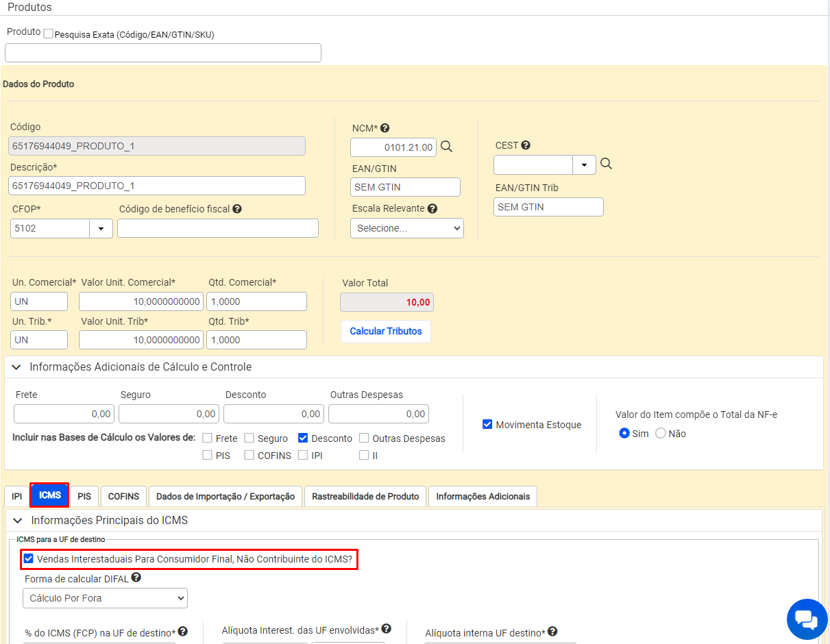Open the chat support bubble
The width and height of the screenshot is (830, 644).
[807, 619]
